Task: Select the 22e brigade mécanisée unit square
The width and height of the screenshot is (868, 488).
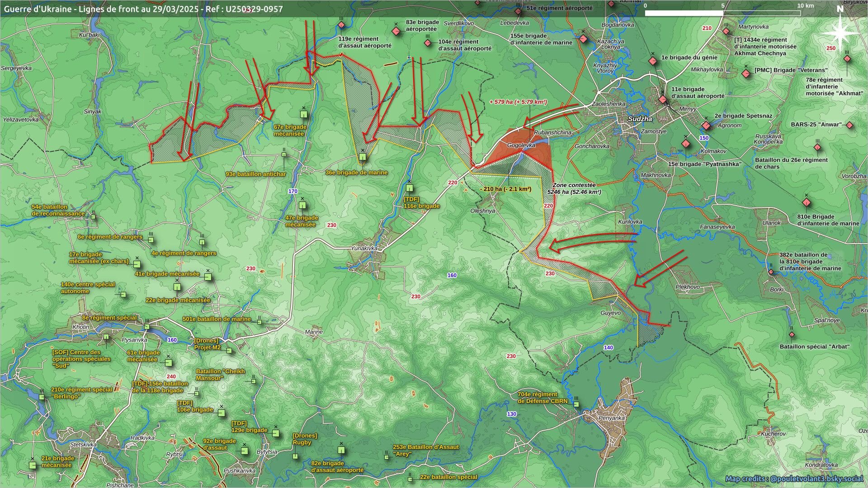Action: (x=177, y=286)
